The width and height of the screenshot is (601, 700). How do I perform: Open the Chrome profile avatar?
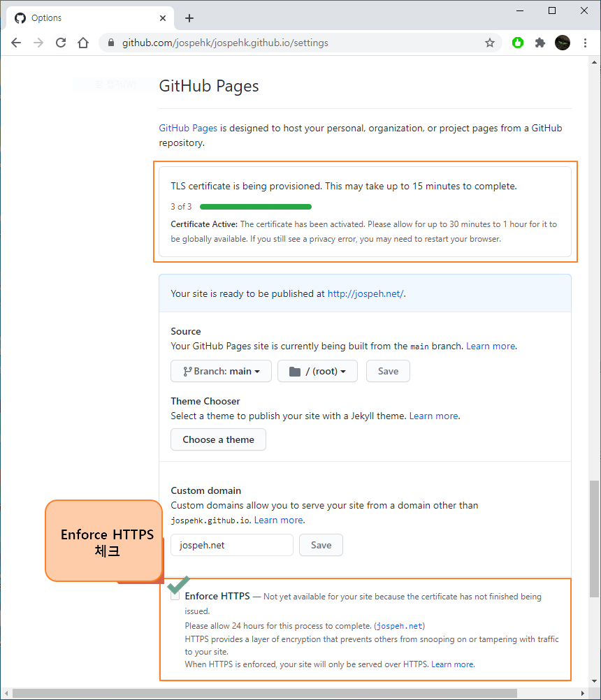pyautogui.click(x=562, y=43)
